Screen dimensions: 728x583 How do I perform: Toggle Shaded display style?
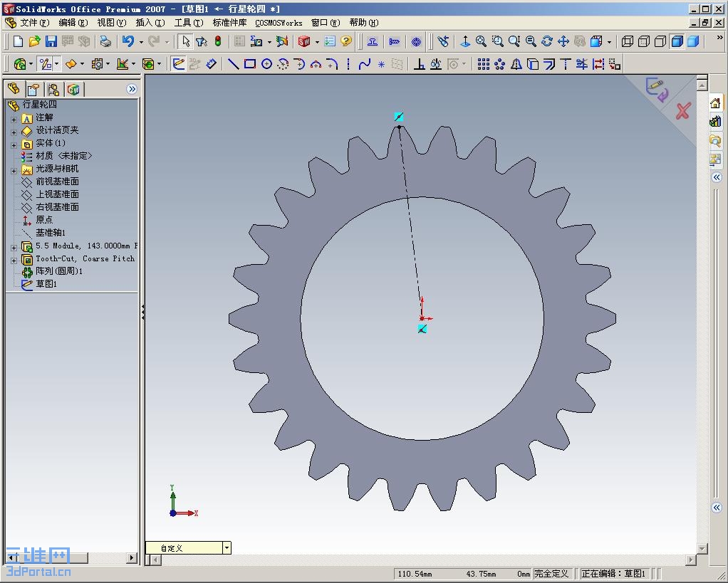click(x=693, y=41)
